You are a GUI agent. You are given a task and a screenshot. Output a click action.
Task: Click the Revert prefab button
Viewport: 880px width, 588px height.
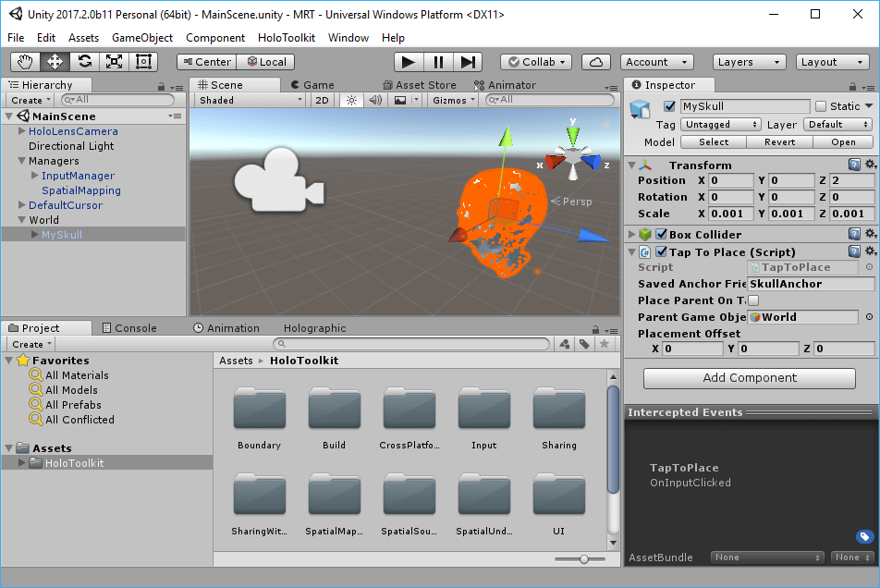[779, 142]
